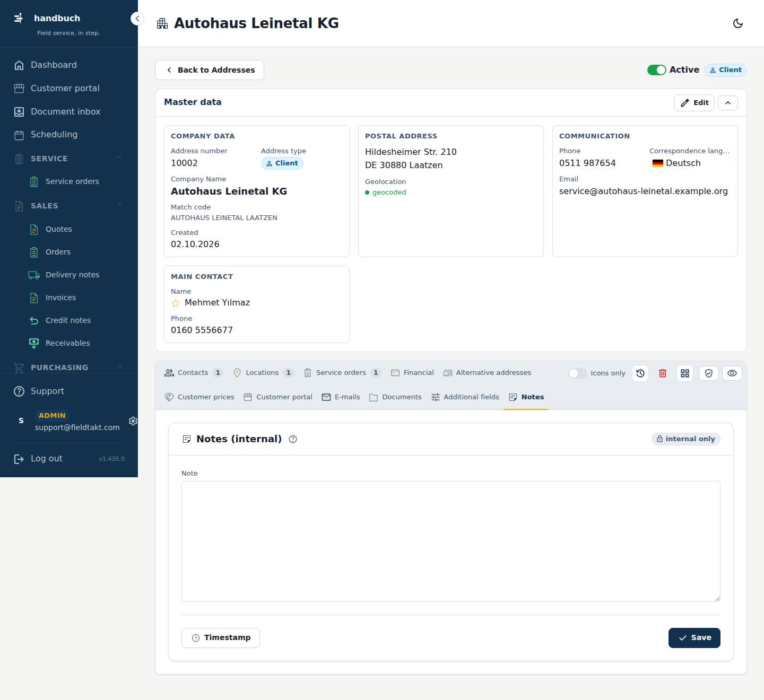Click the red trash delete icon

pyautogui.click(x=663, y=373)
